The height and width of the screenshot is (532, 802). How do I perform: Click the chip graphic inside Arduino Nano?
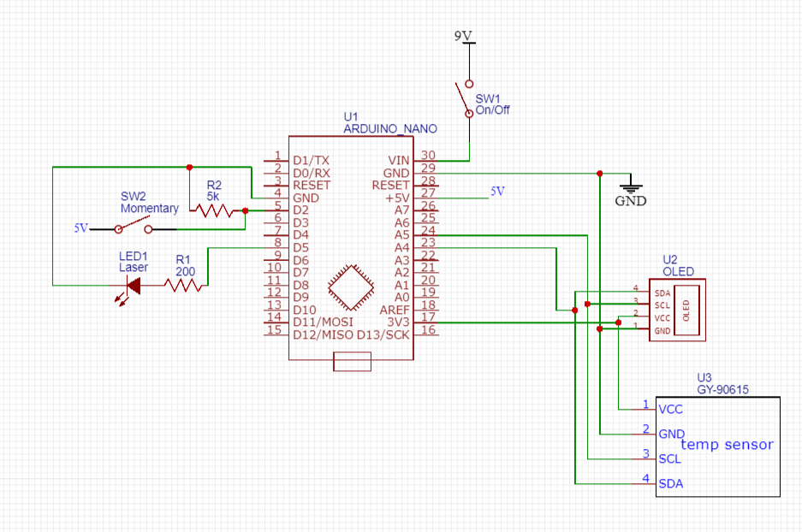pos(351,287)
